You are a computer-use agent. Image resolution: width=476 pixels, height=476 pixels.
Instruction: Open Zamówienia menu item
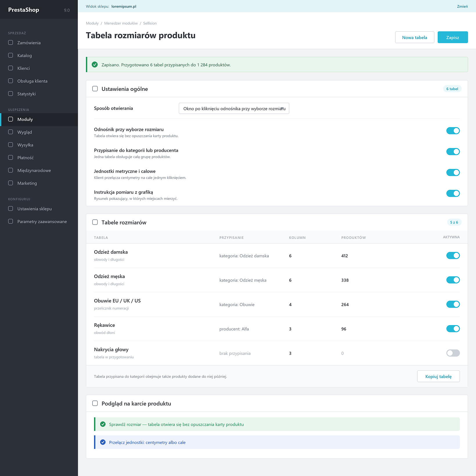click(39, 43)
